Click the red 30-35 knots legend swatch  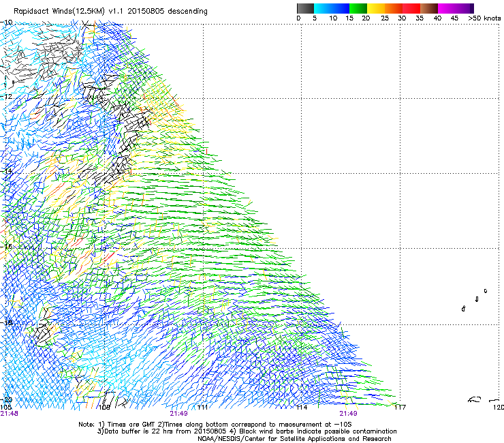pyautogui.click(x=411, y=8)
